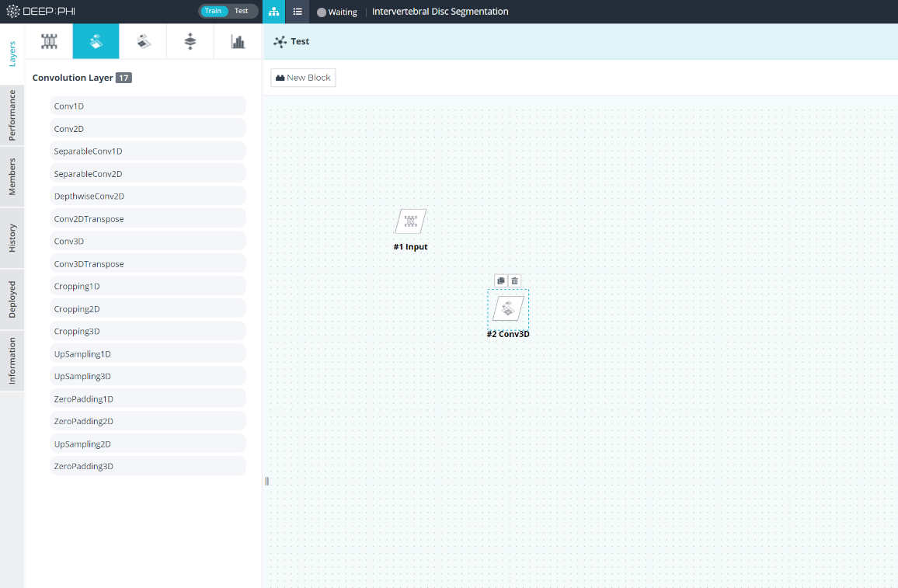
Task: Click the gray Waiting status indicator
Action: tap(322, 12)
